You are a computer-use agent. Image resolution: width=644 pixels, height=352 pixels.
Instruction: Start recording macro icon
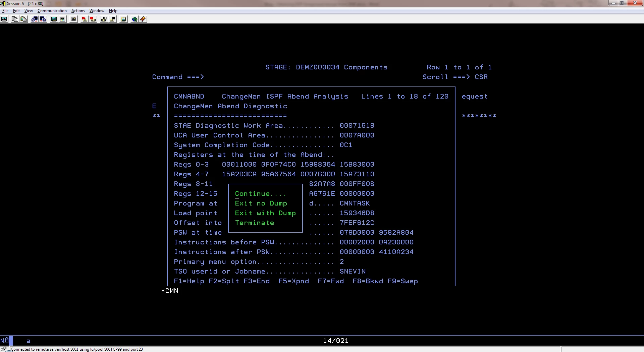[84, 19]
